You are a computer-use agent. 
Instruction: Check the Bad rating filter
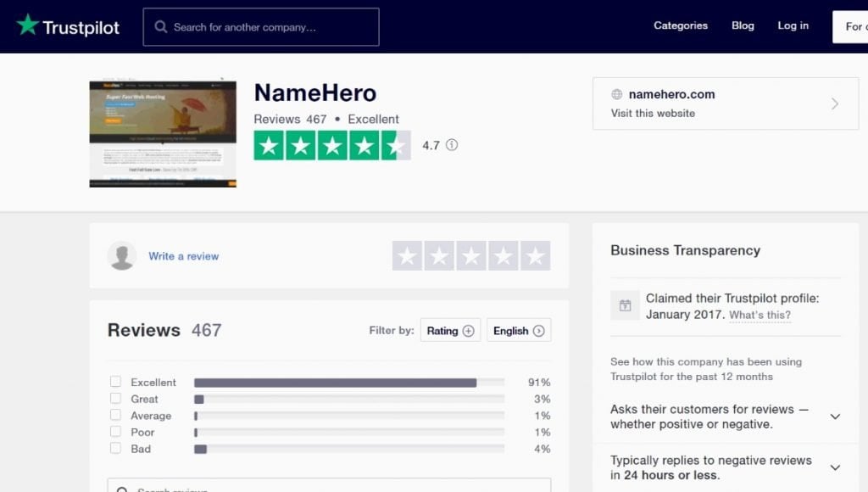pyautogui.click(x=115, y=448)
